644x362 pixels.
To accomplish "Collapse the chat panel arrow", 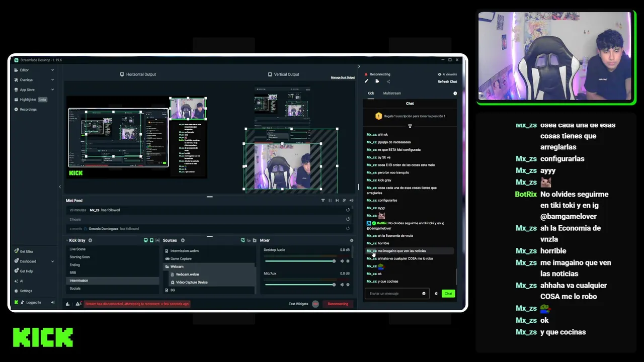I will [359, 66].
